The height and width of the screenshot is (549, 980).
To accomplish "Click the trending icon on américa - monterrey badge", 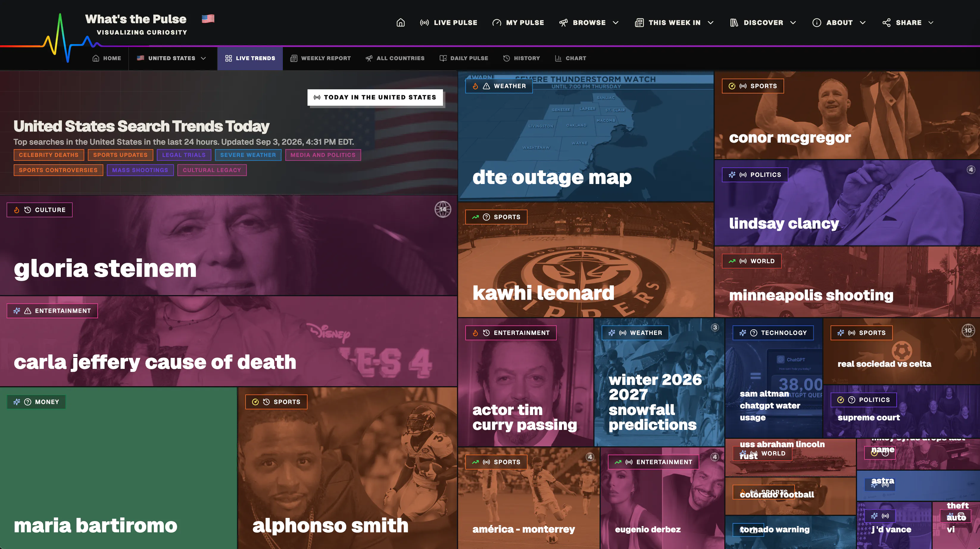I will 475,462.
